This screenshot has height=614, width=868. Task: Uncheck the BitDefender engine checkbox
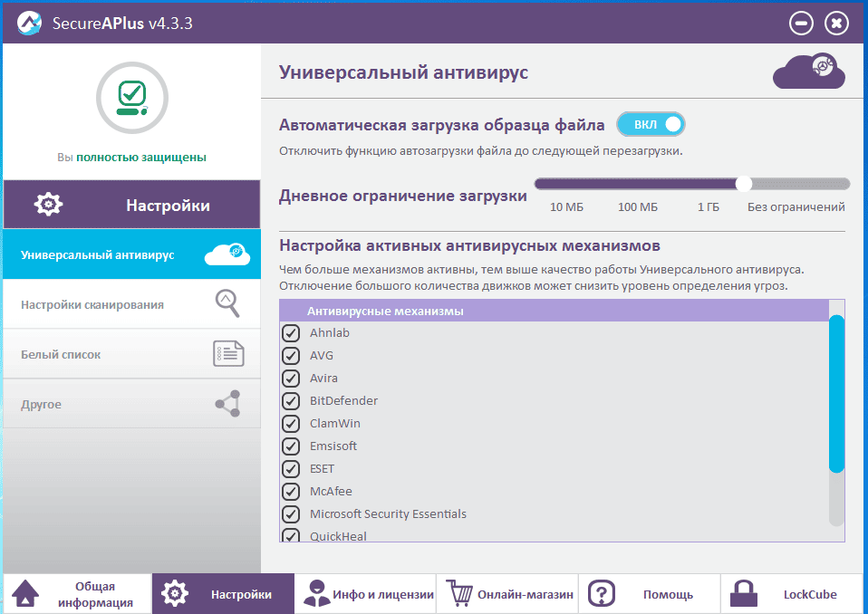291,401
